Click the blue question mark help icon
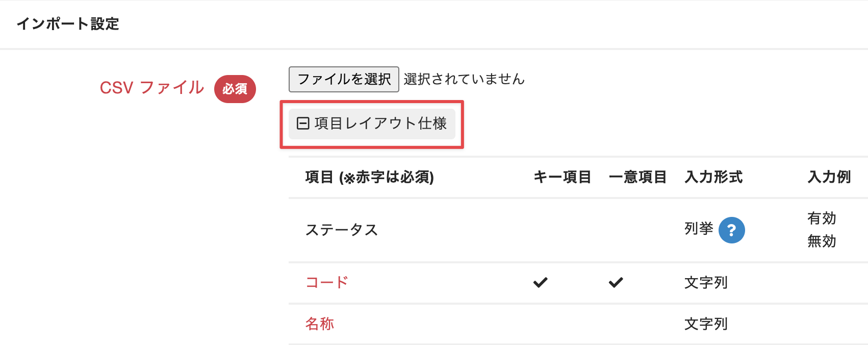 click(731, 230)
